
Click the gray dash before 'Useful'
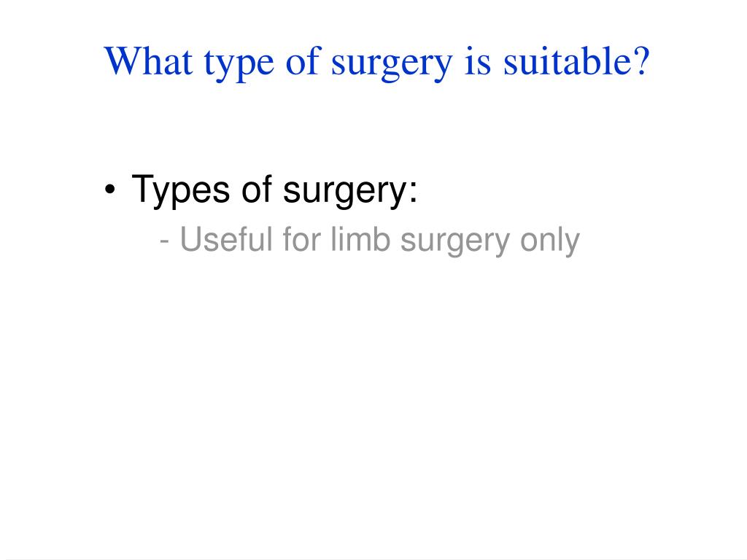164,242
